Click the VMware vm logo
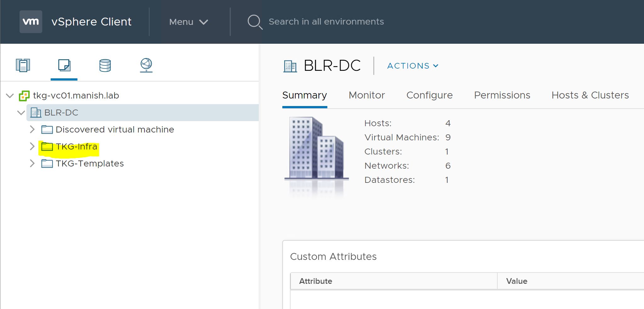This screenshot has width=644, height=309. click(x=31, y=22)
